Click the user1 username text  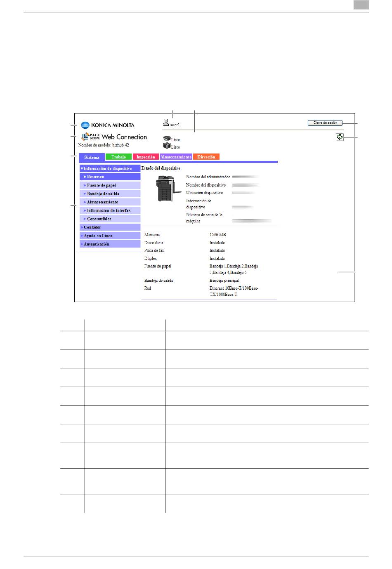point(175,125)
